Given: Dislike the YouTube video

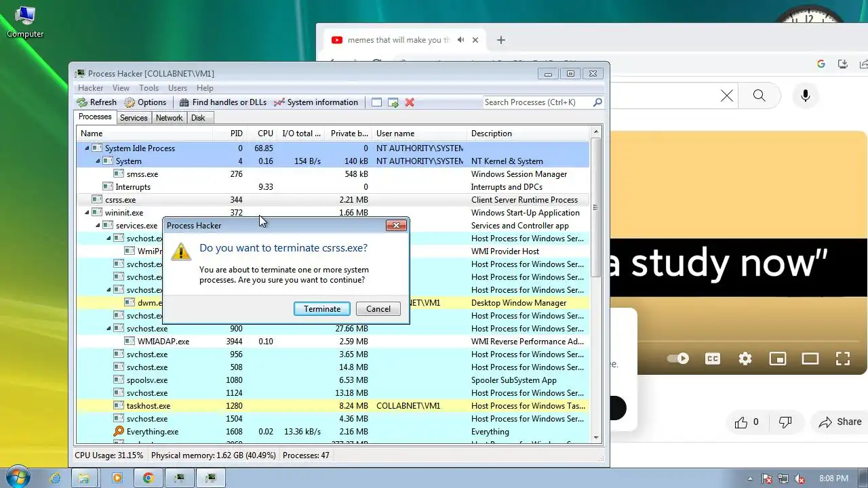Looking at the screenshot, I should click(x=785, y=422).
